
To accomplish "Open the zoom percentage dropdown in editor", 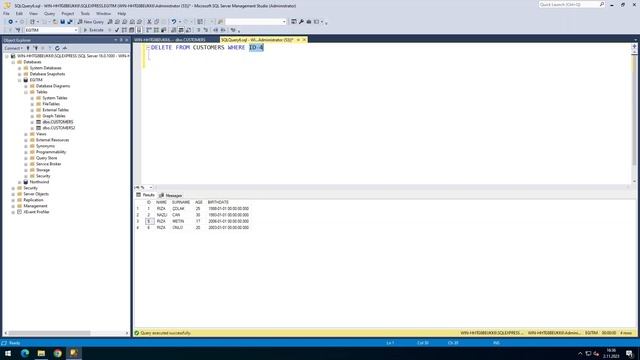I will point(151,187).
